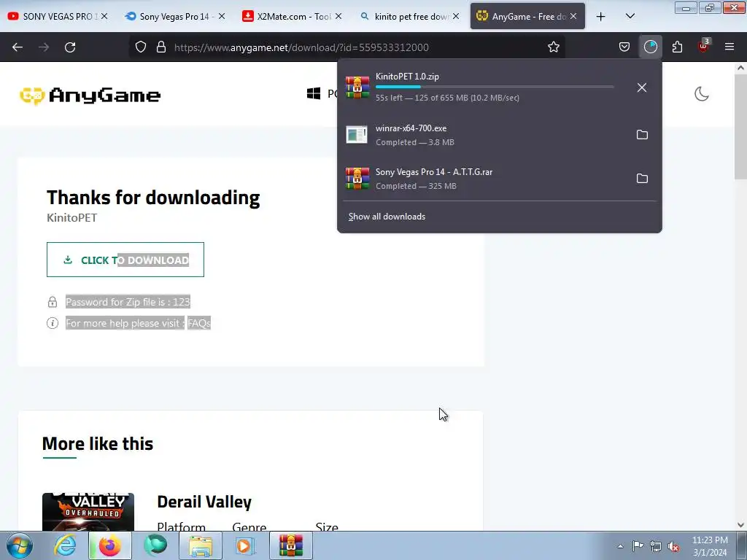Close the Sony Vegas Pro 14 tab

[x=222, y=16]
